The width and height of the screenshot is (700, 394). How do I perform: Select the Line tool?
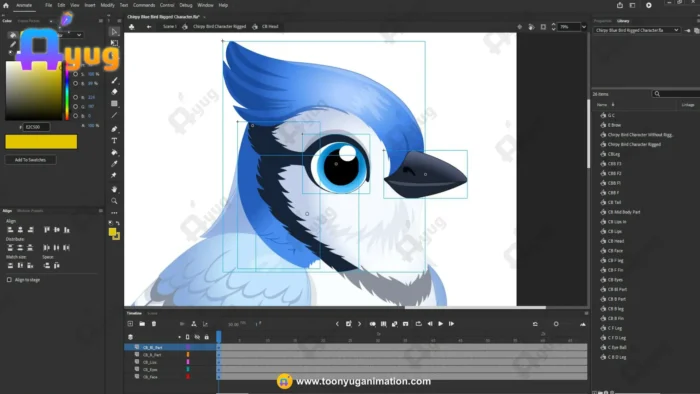(114, 115)
